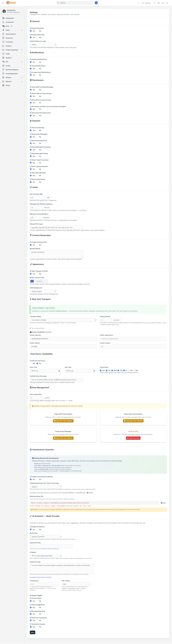Click the notifications bell in the top bar
Image resolution: width=172 pixels, height=644 pixels.
click(167, 3)
